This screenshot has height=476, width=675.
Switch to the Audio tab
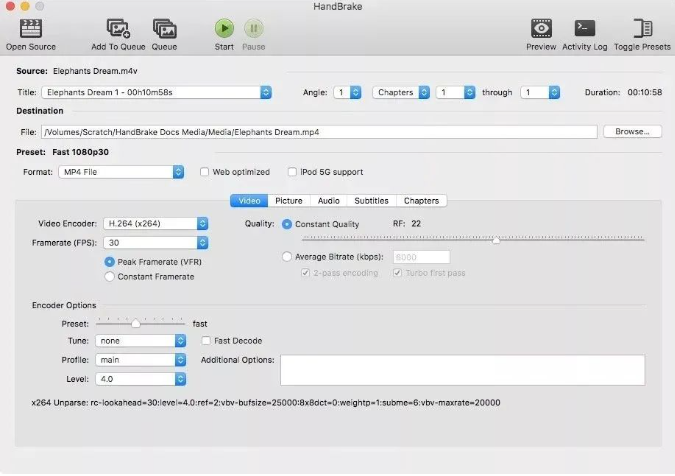(328, 201)
